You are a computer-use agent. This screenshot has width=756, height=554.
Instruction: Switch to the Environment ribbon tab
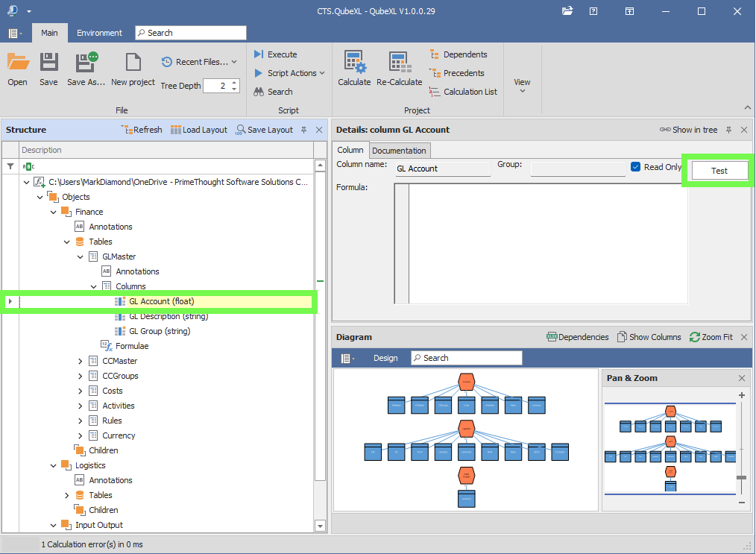(x=99, y=33)
